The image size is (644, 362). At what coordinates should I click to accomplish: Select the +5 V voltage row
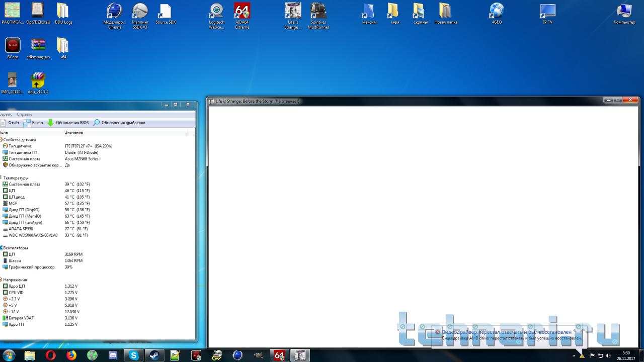point(98,305)
